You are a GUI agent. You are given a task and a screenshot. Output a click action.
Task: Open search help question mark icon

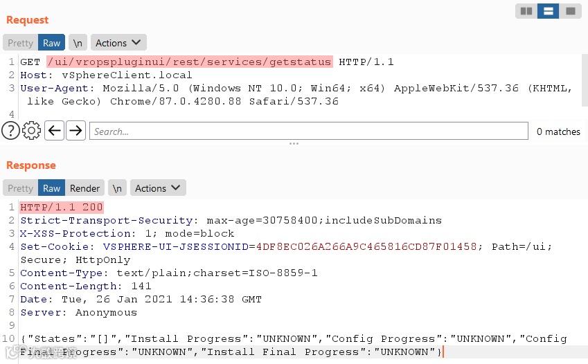(x=10, y=131)
